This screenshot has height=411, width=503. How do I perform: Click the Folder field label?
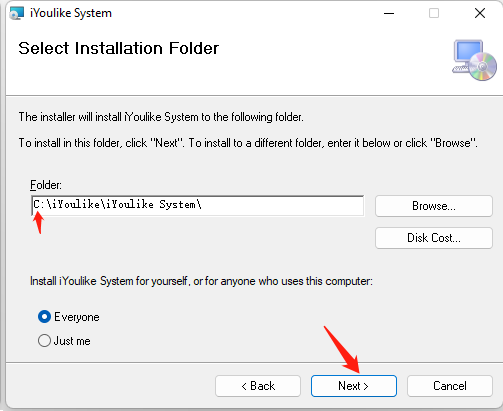(46, 185)
